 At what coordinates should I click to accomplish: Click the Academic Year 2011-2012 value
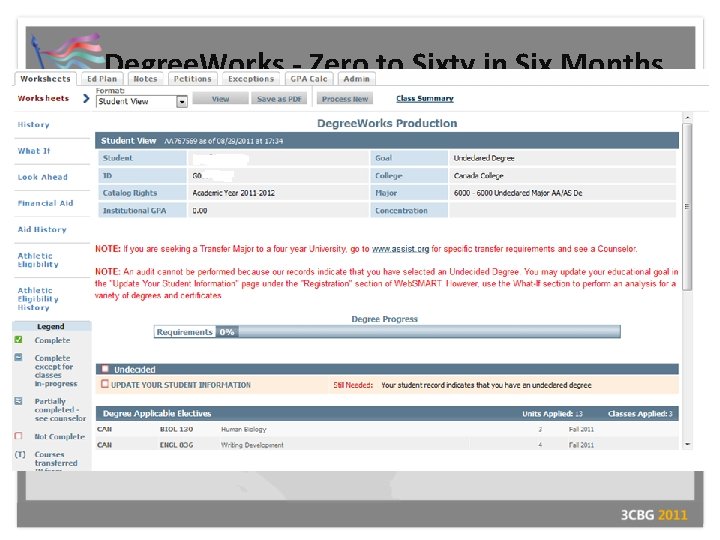click(x=234, y=193)
